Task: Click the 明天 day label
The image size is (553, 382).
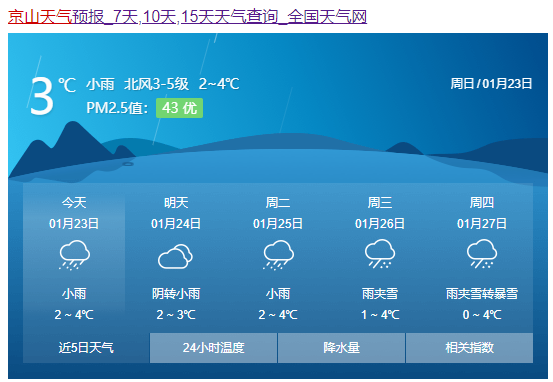Action: click(176, 203)
